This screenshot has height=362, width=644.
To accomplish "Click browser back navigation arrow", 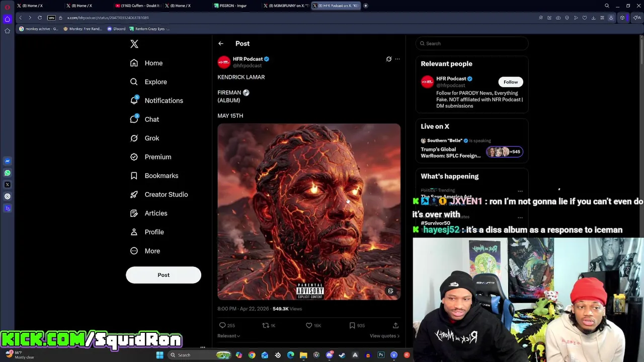I will pos(20,18).
